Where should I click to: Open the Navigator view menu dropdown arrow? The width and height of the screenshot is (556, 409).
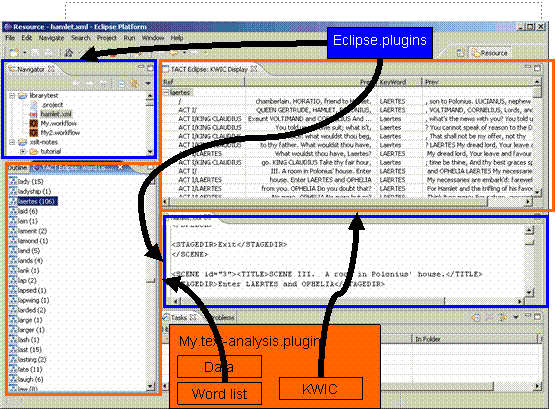click(148, 83)
